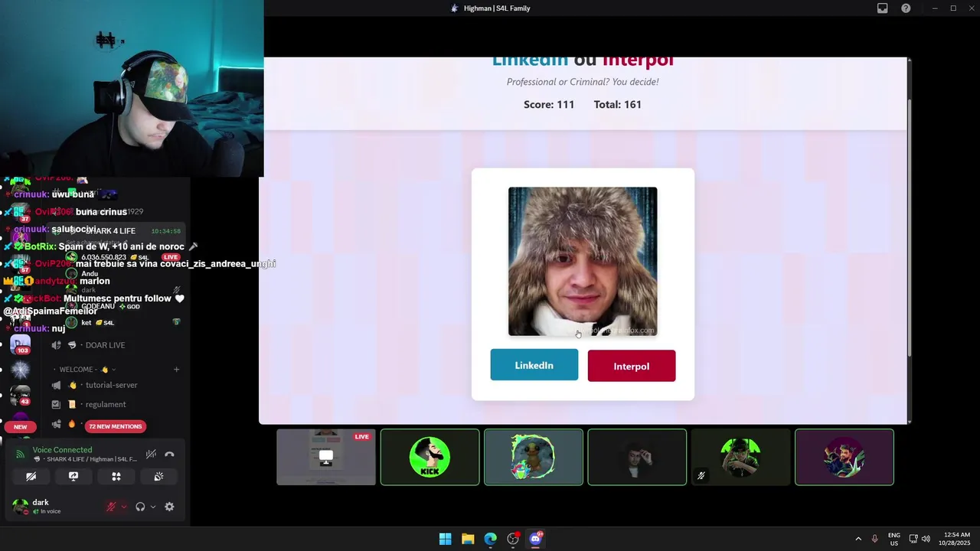980x551 pixels.
Task: Select the LIVE stream tile
Action: click(326, 457)
